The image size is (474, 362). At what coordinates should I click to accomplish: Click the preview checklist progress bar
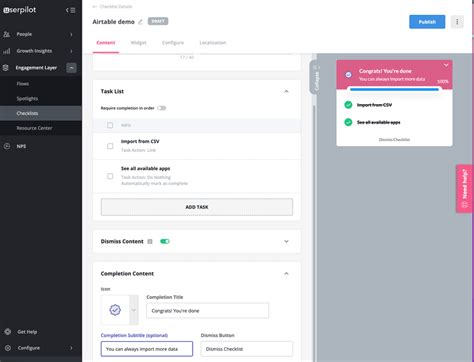coord(394,89)
